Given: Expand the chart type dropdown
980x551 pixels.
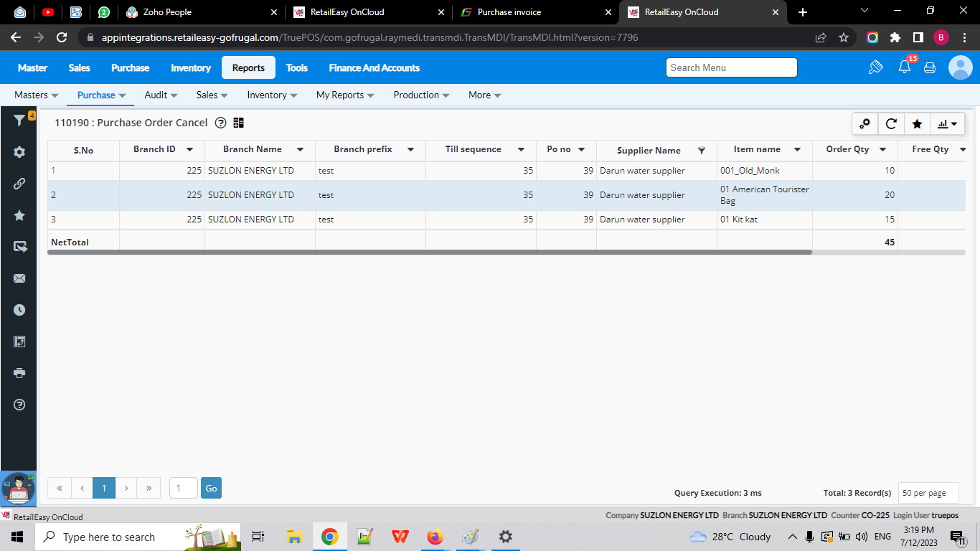Looking at the screenshot, I should [x=948, y=124].
